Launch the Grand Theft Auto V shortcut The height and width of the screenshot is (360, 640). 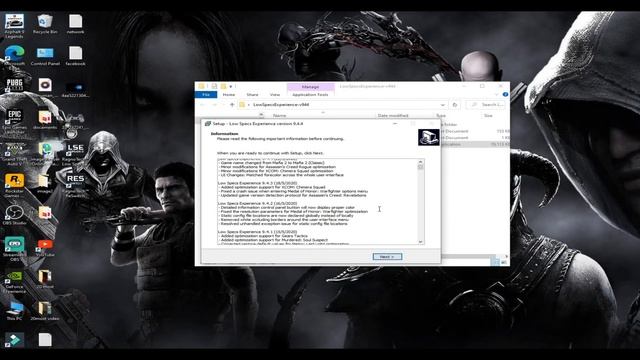tap(14, 153)
